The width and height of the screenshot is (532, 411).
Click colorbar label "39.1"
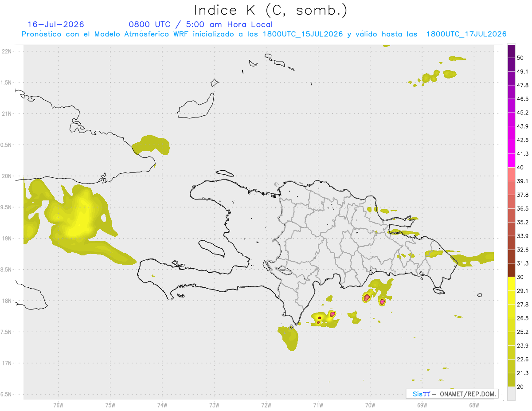(523, 181)
